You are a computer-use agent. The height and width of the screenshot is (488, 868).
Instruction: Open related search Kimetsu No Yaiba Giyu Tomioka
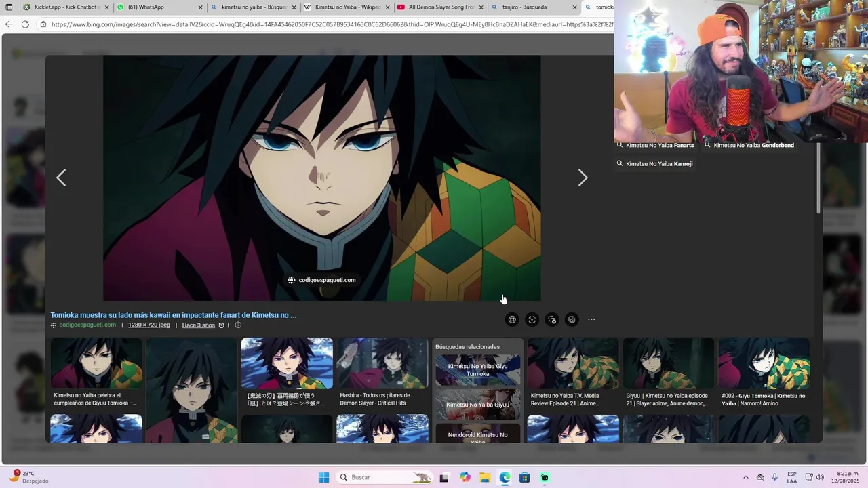pos(478,370)
